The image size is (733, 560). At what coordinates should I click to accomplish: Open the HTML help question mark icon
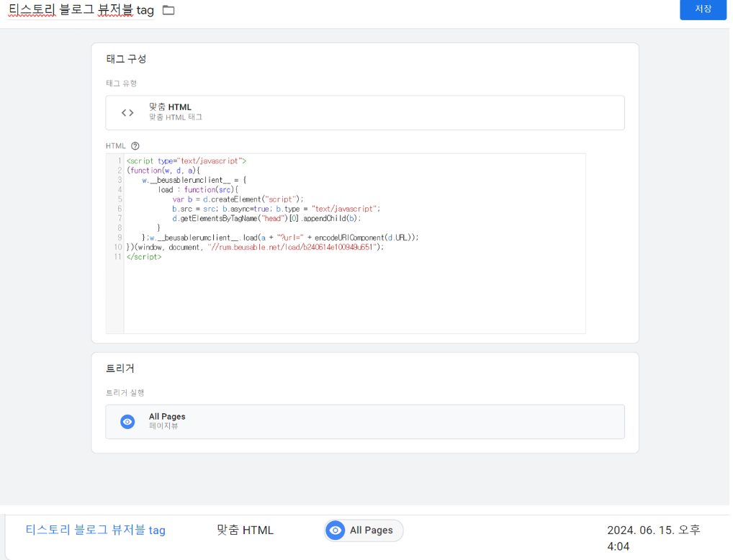(x=135, y=146)
